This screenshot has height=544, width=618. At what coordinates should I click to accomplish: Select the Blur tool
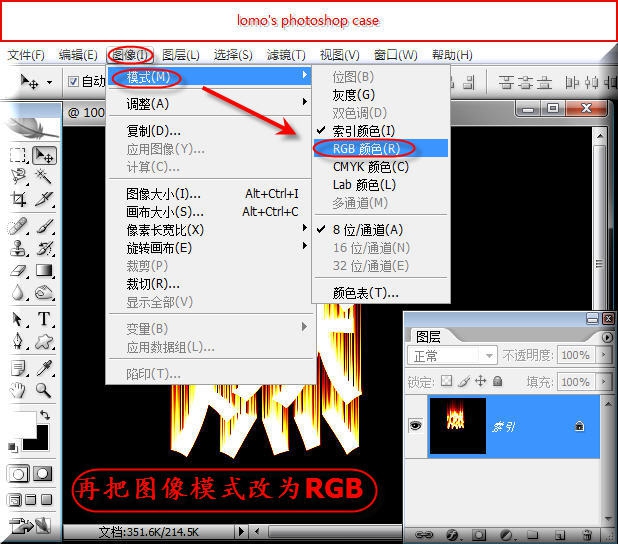click(x=17, y=292)
